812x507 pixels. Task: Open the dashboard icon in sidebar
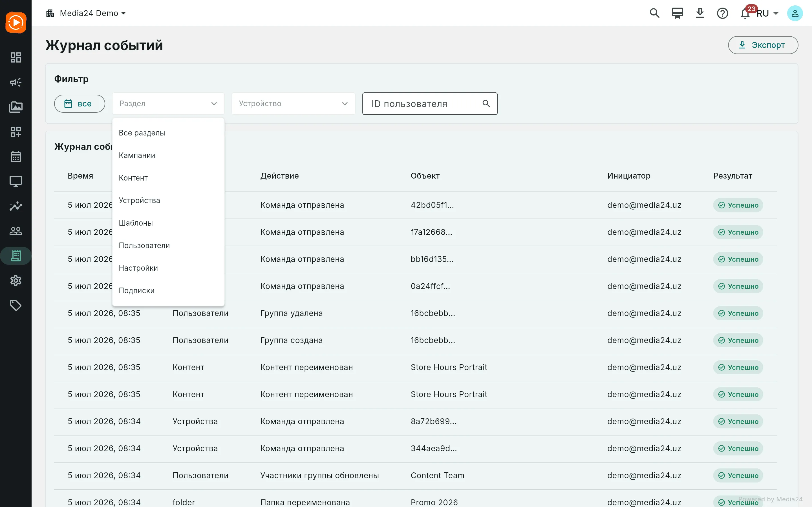(x=16, y=57)
